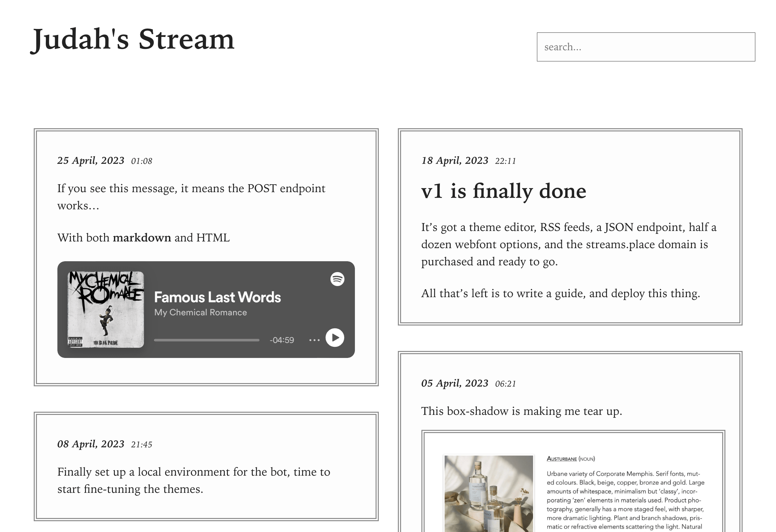Viewport: 776px width, 532px height.
Task: Click the Spotify logo icon in player
Action: point(337,279)
